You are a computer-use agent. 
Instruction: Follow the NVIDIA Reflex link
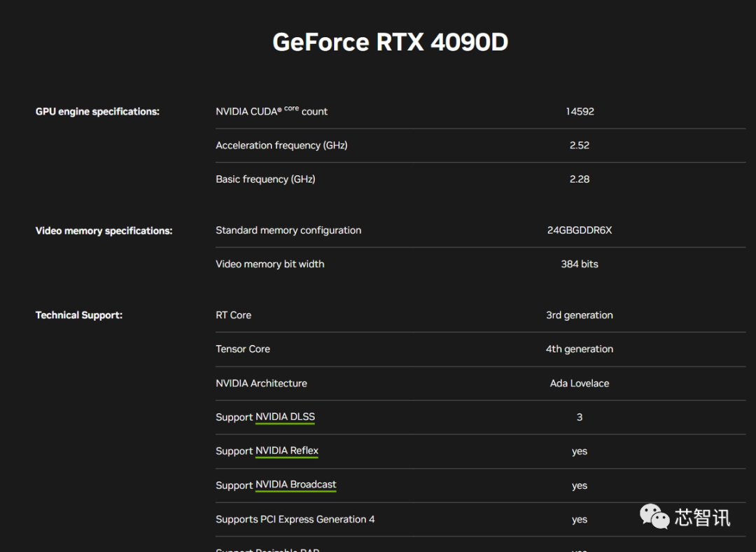click(x=287, y=451)
